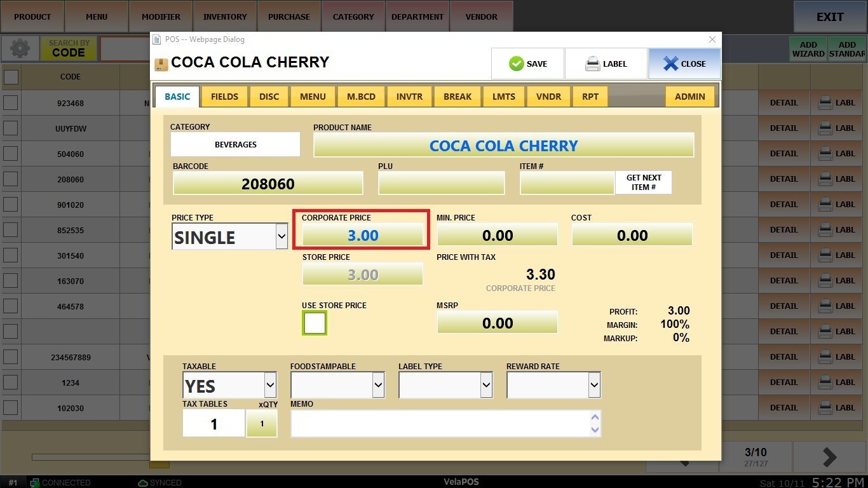The height and width of the screenshot is (488, 868).
Task: Switch to the M.BCD tab
Action: click(x=361, y=97)
